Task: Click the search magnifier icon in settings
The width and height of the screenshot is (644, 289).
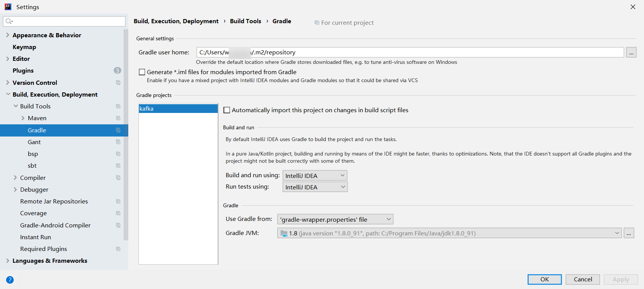Action: click(x=9, y=21)
